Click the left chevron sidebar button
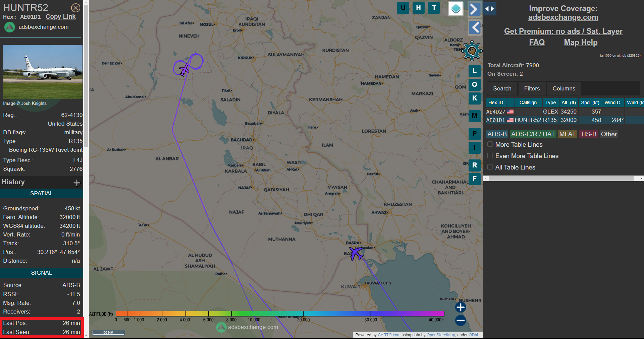 click(475, 27)
